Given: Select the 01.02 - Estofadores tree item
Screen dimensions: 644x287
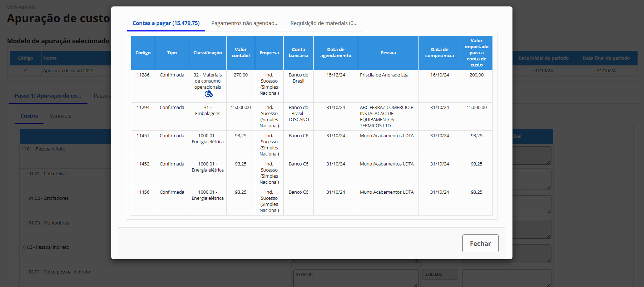Looking at the screenshot, I should pyautogui.click(x=48, y=198).
